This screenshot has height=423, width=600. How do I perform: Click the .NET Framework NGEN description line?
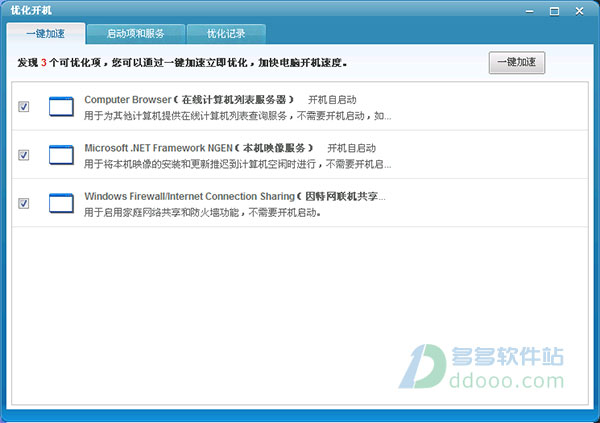(x=238, y=164)
